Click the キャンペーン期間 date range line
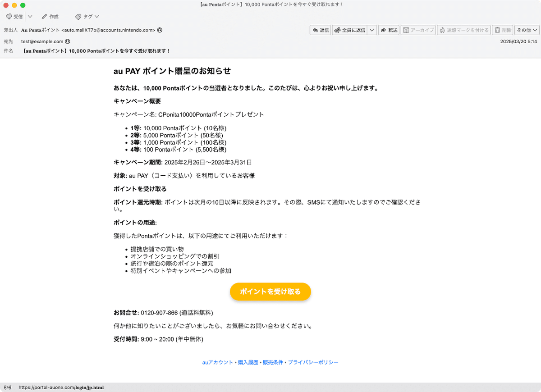 [183, 162]
